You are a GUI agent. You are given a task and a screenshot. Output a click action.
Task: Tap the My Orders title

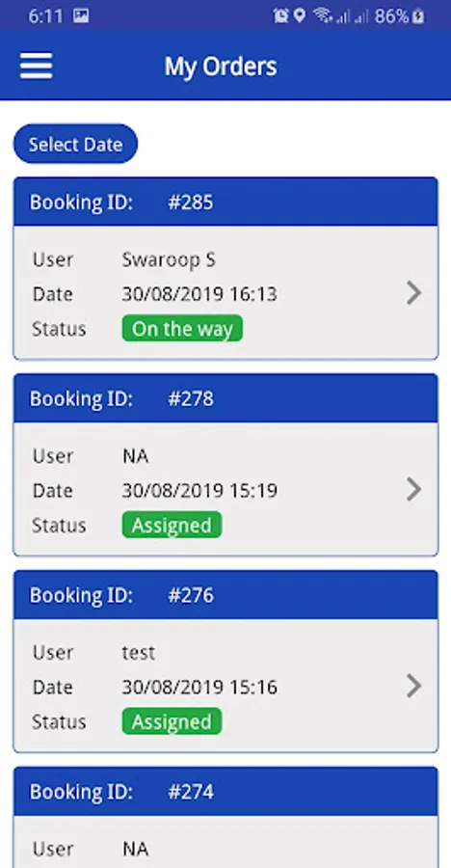click(221, 67)
